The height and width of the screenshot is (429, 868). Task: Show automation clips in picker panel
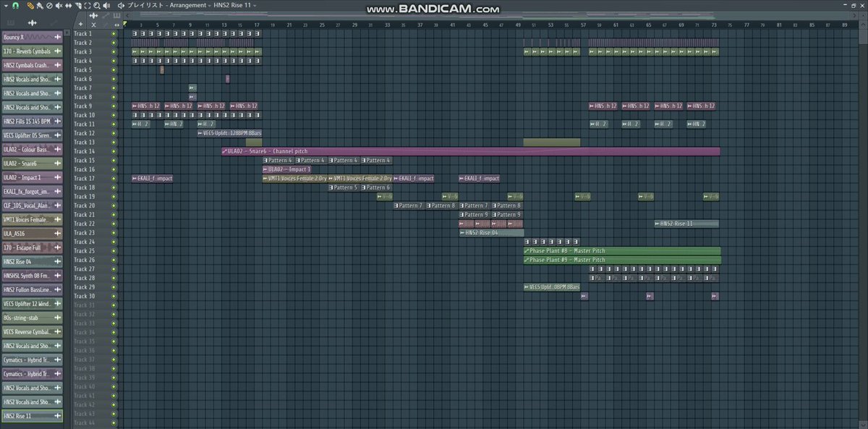(x=54, y=23)
